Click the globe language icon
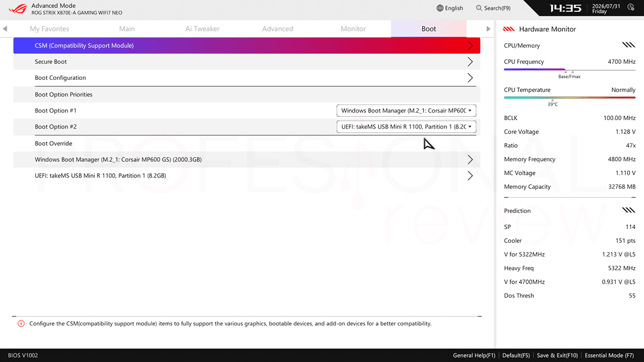 pos(440,8)
